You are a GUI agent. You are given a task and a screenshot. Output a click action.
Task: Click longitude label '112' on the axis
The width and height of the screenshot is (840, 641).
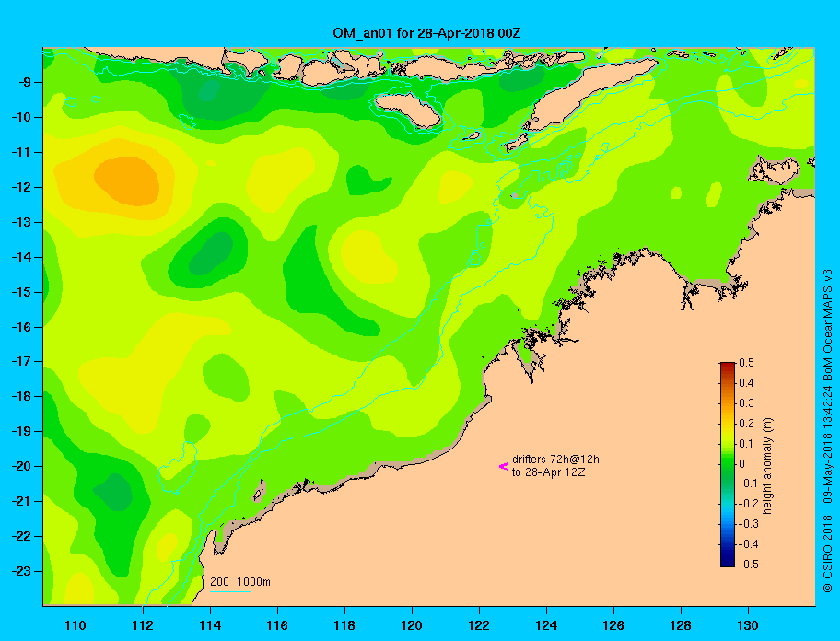[x=143, y=625]
